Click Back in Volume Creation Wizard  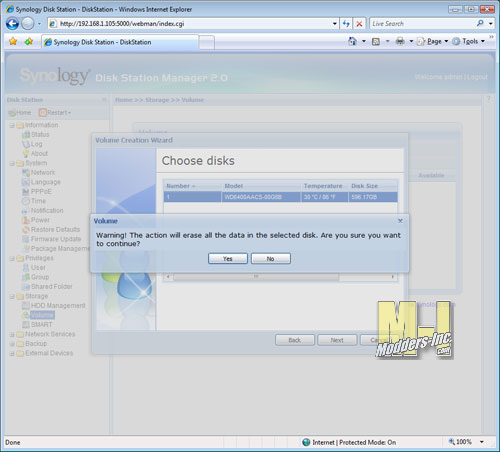click(x=295, y=340)
